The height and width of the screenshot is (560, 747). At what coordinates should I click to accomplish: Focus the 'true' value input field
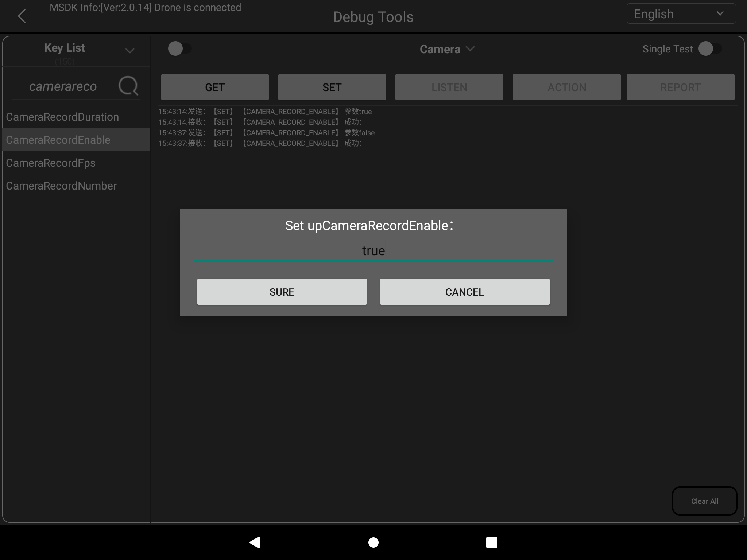(373, 251)
